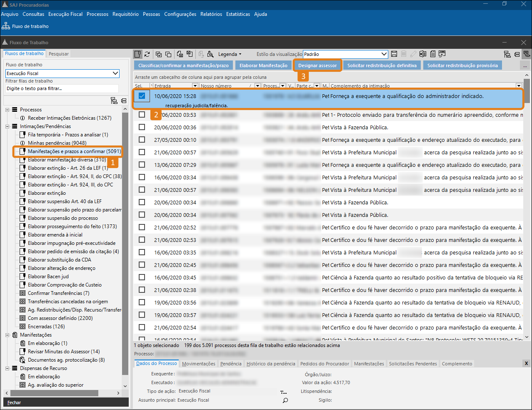Open the Execução Fiscal menu
This screenshot has width=532, height=410.
click(x=65, y=14)
